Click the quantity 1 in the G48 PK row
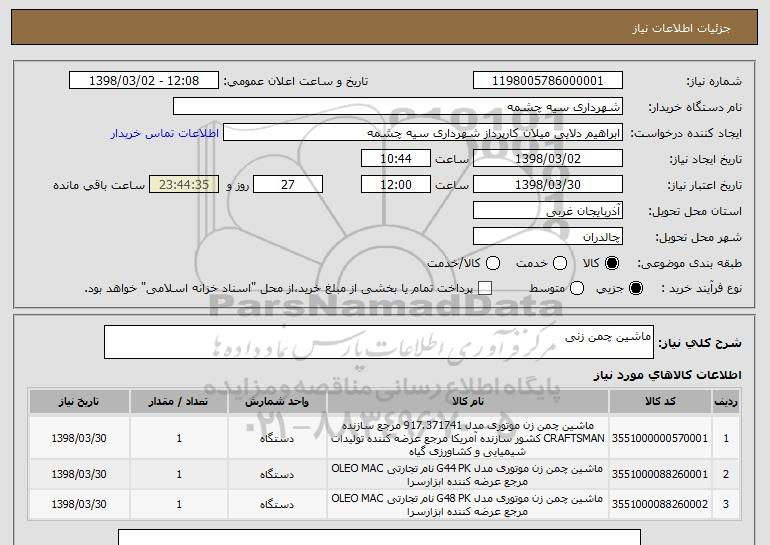This screenshot has height=545, width=770. pyautogui.click(x=179, y=504)
